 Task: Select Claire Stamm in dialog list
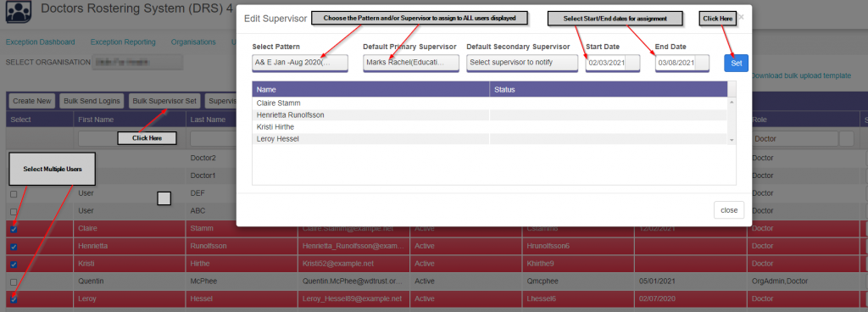[x=370, y=103]
